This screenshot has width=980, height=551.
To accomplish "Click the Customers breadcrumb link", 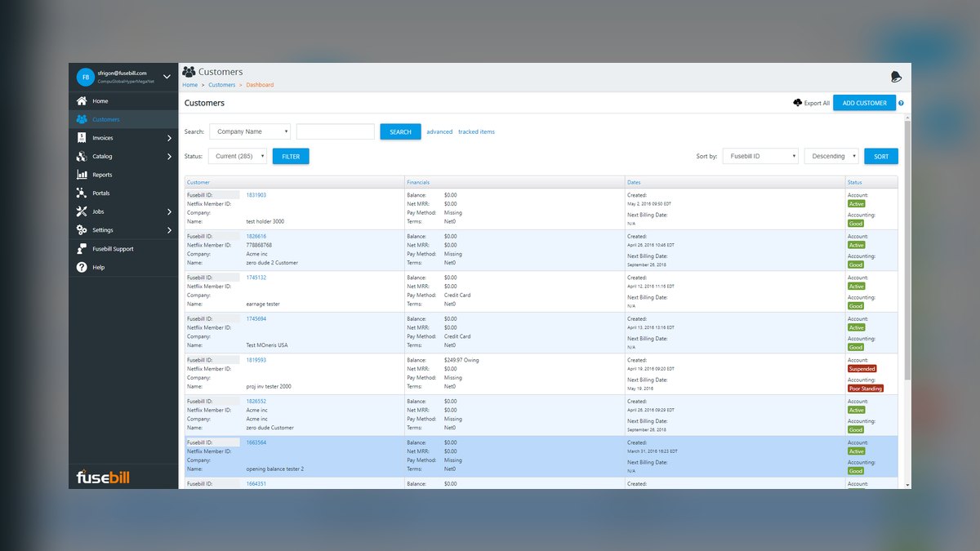I will pyautogui.click(x=221, y=85).
